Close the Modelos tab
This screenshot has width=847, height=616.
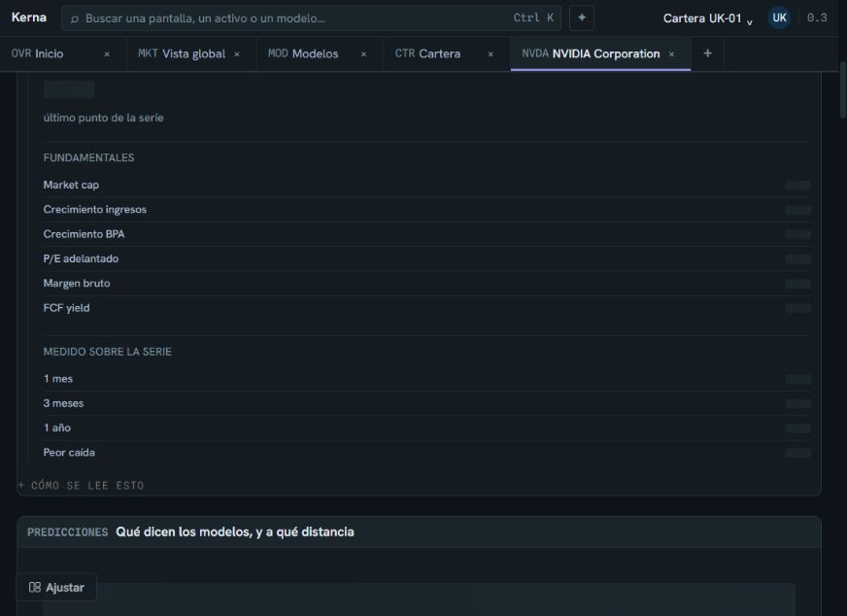tap(363, 54)
